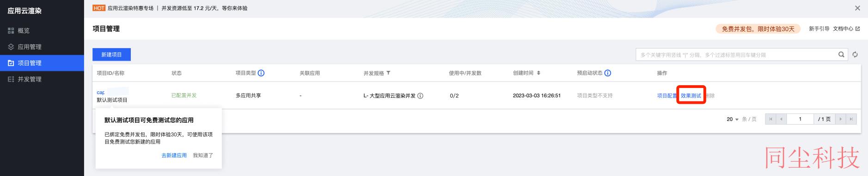The height and width of the screenshot is (176, 868).
Task: Focus the keyword search input field
Action: tap(737, 55)
